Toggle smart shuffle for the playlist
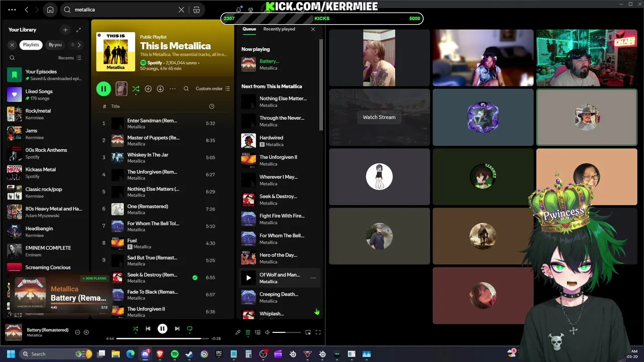Image resolution: width=644 pixels, height=362 pixels. coord(136,88)
